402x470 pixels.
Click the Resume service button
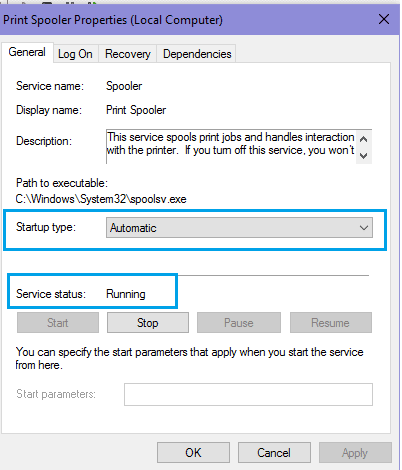(x=331, y=323)
